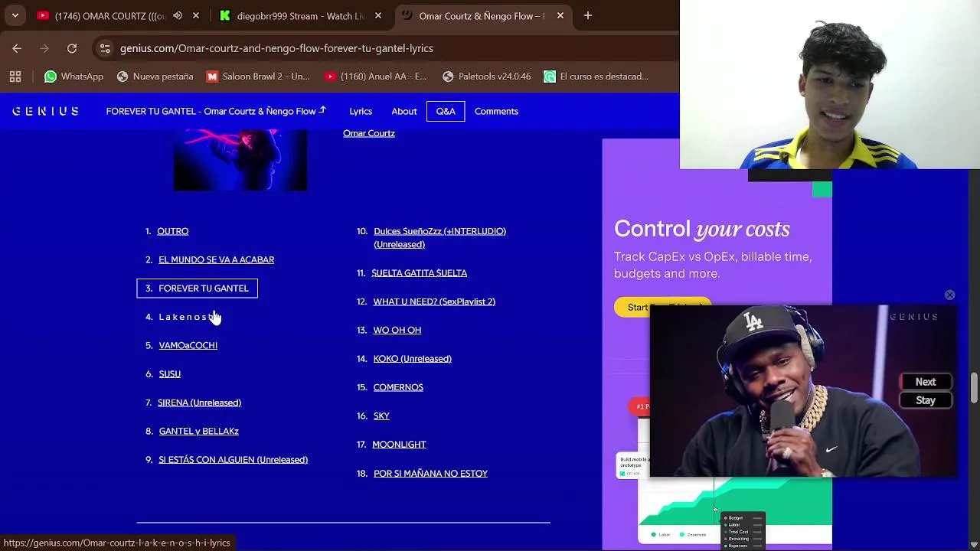Click Stay in the video overlay

tap(926, 400)
